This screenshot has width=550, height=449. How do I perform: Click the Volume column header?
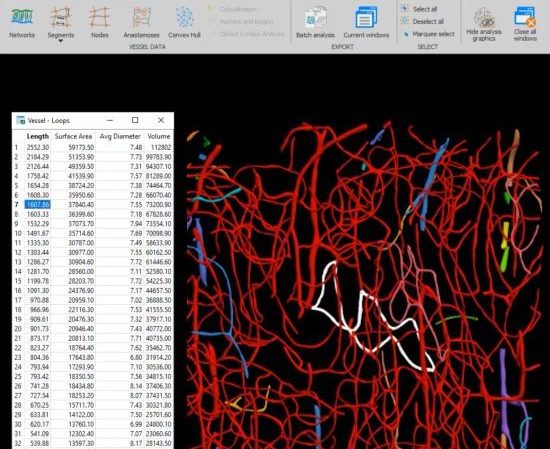[159, 136]
